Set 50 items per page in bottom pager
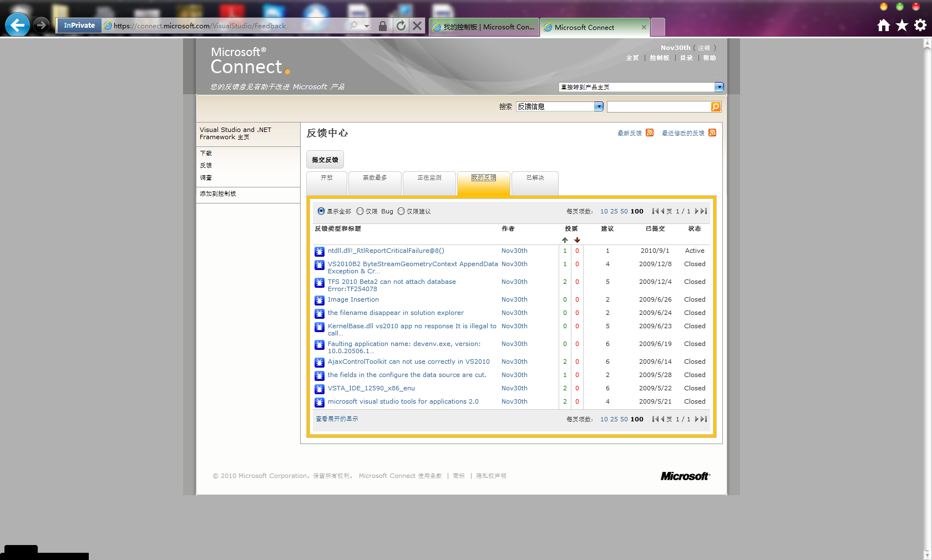The width and height of the screenshot is (932, 560). 624,419
